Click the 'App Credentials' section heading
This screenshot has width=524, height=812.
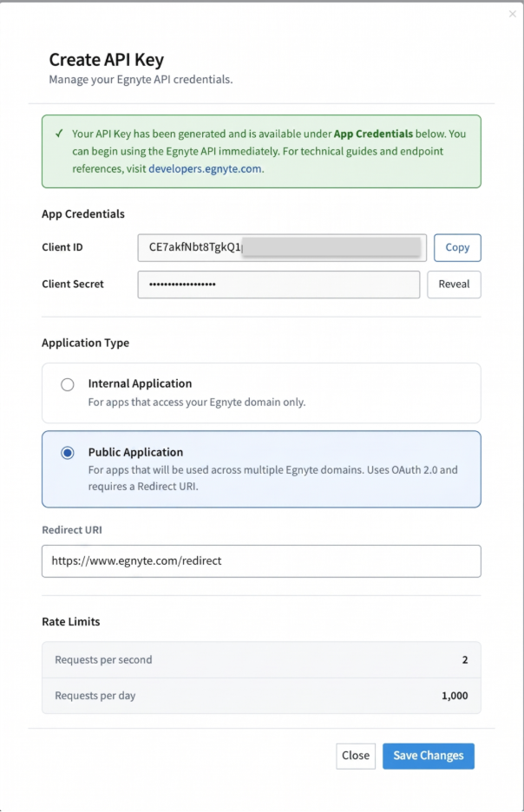coord(83,214)
